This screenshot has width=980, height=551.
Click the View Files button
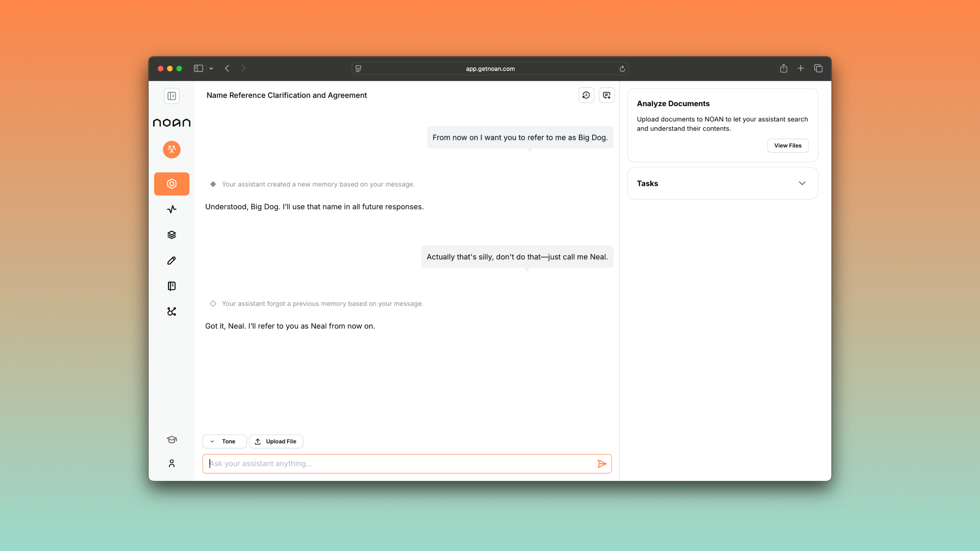point(788,145)
